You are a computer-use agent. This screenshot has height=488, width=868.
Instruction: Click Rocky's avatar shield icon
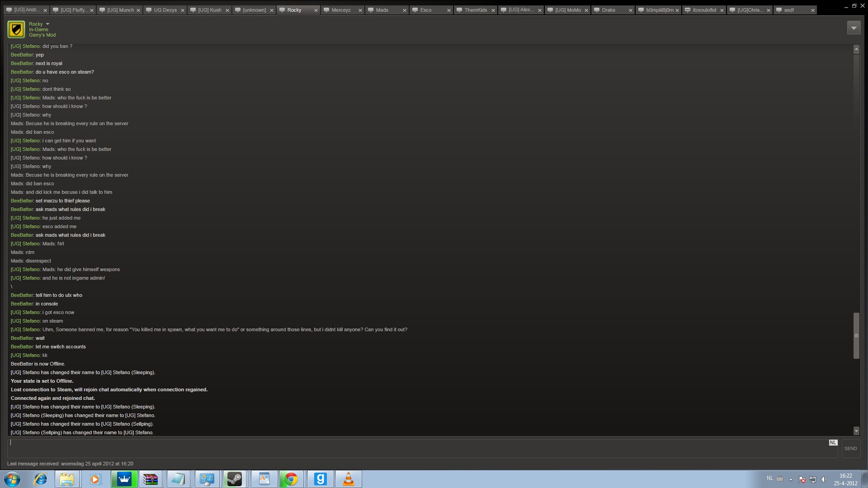[16, 29]
